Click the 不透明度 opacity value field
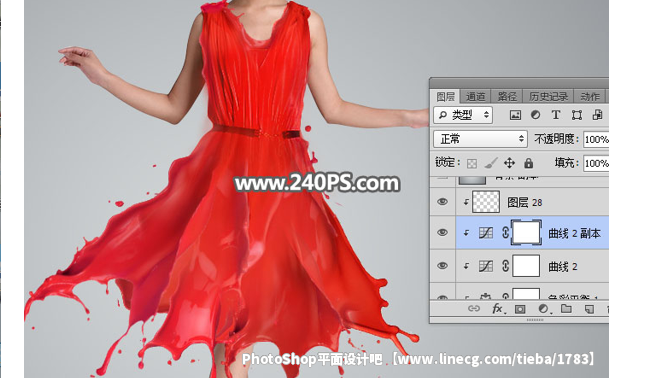Image resolution: width=650 pixels, height=378 pixels. coord(596,139)
